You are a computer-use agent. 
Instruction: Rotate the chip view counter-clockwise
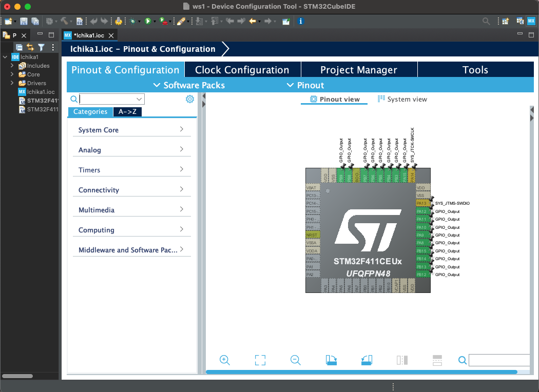point(367,360)
